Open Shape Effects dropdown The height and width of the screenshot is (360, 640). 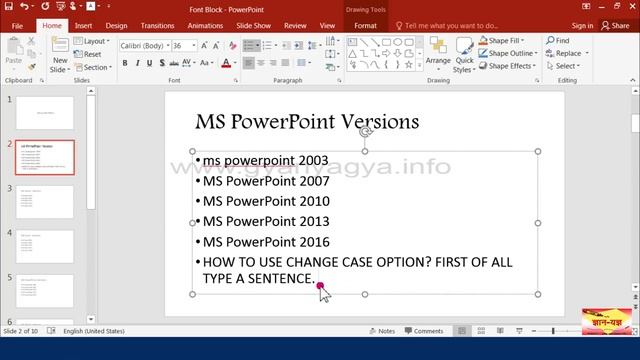(507, 66)
